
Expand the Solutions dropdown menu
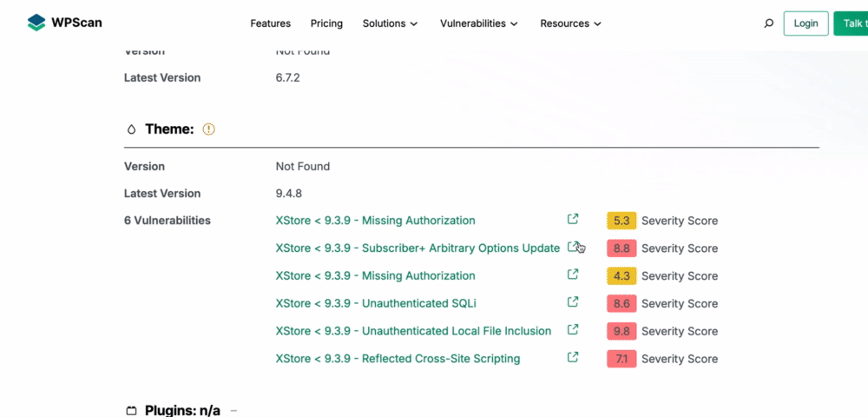pyautogui.click(x=391, y=23)
